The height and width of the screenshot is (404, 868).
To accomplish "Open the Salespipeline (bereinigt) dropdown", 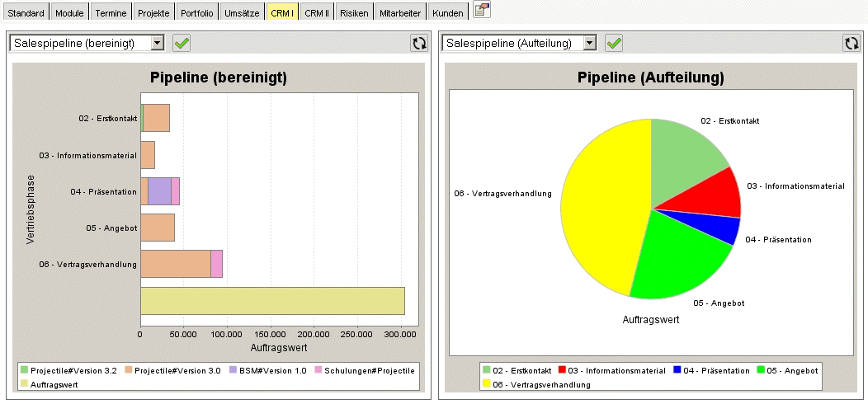I will (158, 43).
